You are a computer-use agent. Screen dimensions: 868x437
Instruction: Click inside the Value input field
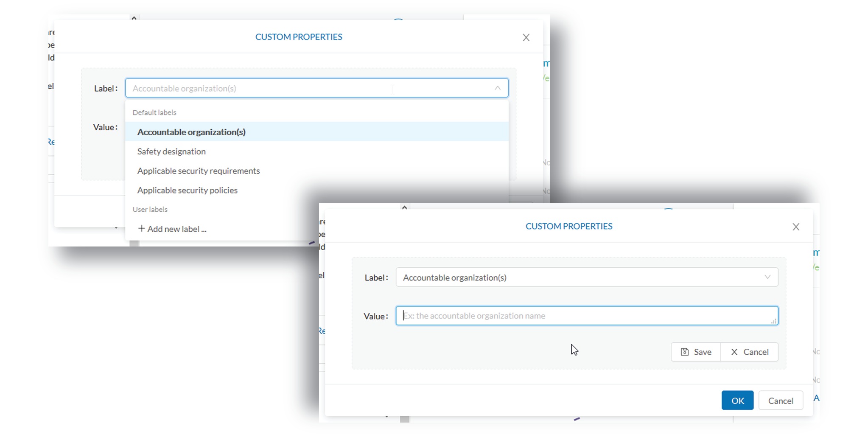pos(585,316)
